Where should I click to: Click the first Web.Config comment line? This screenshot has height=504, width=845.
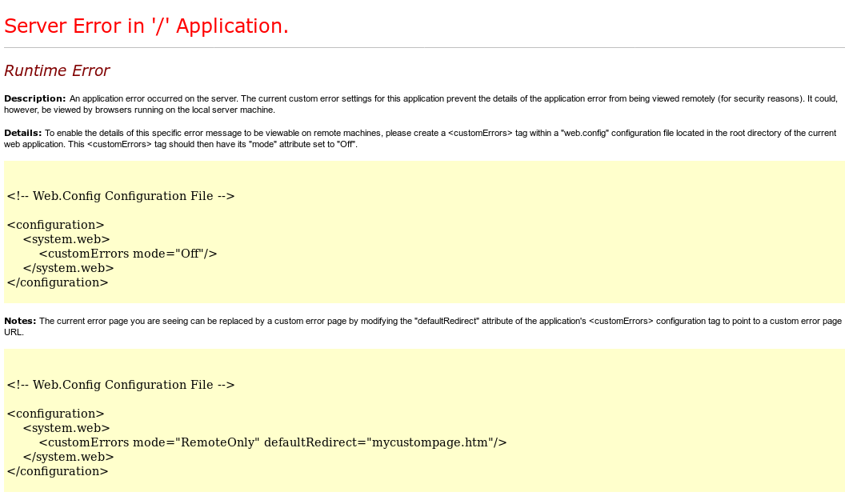(121, 196)
